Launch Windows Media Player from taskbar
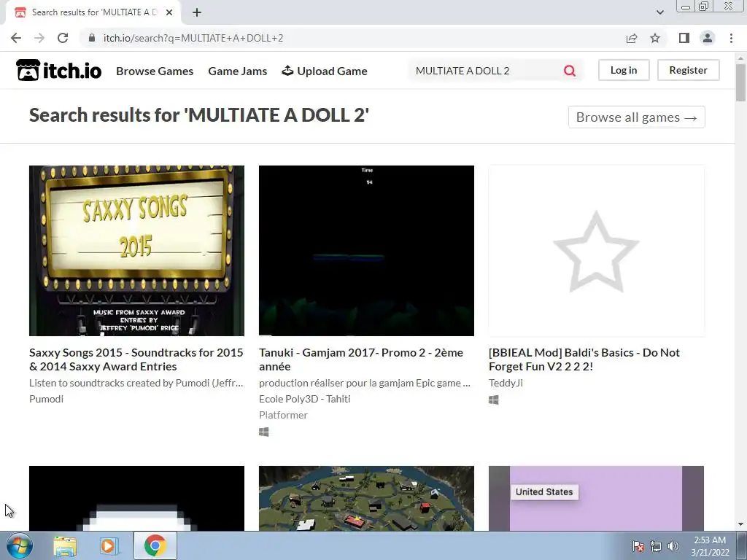 109,546
